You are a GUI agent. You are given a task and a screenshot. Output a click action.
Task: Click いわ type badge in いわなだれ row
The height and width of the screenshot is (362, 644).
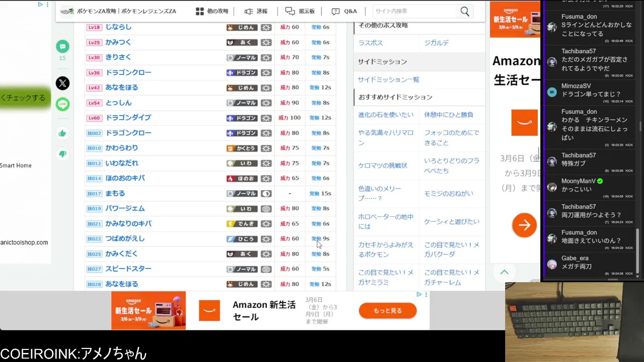pos(242,163)
